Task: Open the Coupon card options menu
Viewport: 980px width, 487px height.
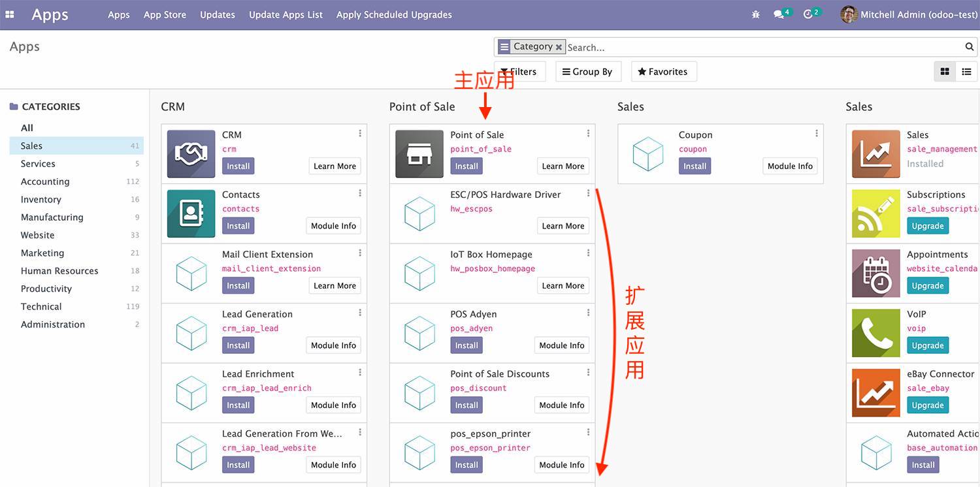Action: 817,134
